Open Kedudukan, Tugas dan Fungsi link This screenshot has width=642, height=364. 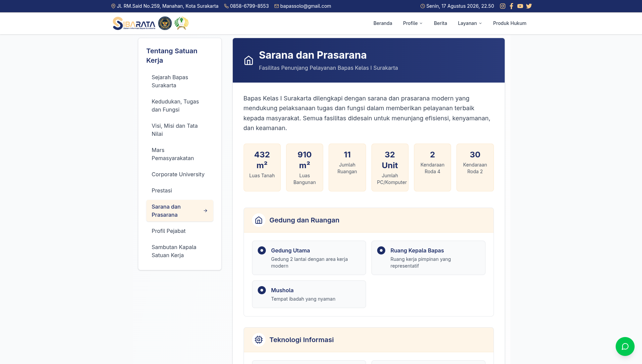click(180, 105)
